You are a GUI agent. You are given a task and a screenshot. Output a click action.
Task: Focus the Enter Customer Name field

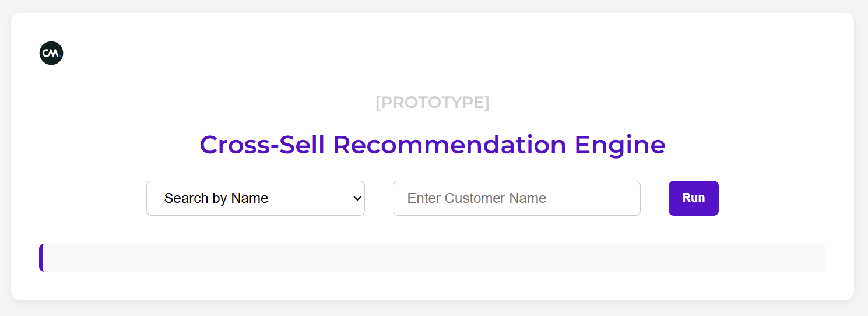516,198
